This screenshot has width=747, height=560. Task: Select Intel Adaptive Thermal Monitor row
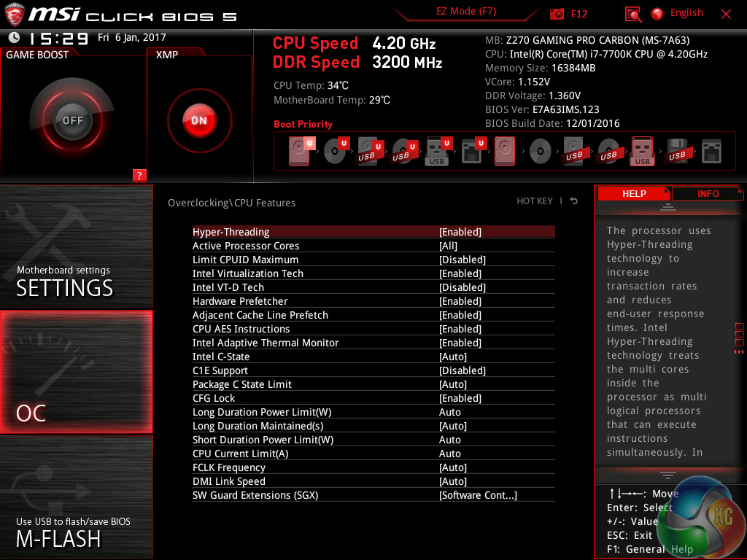pos(373,343)
